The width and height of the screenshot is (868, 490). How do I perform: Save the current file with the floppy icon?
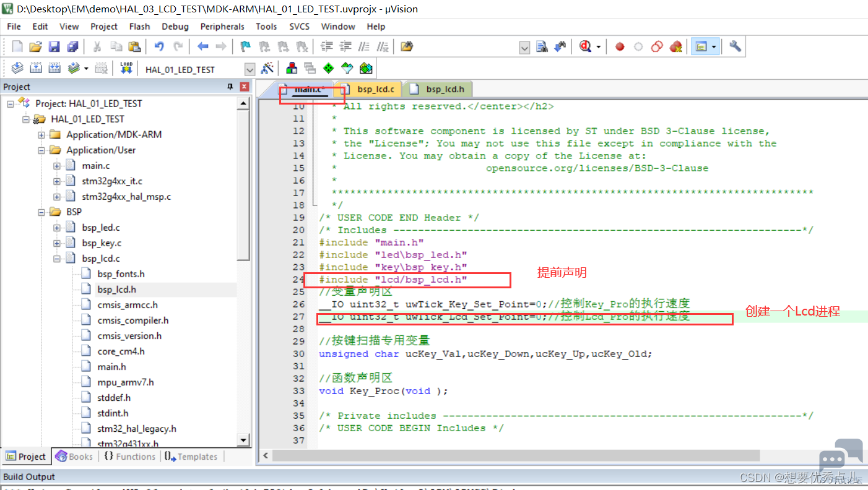[x=54, y=46]
